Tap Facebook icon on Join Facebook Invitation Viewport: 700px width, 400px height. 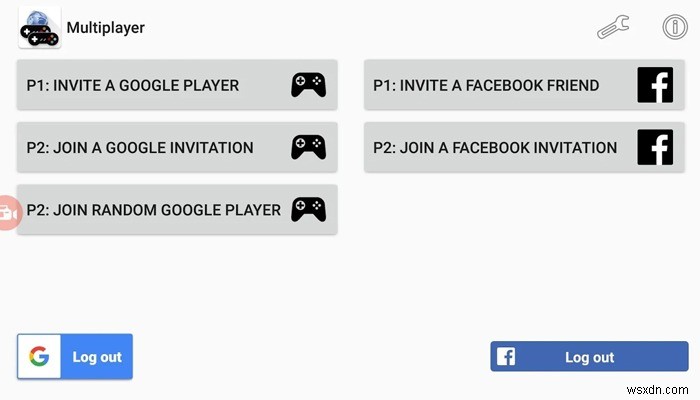click(x=655, y=147)
